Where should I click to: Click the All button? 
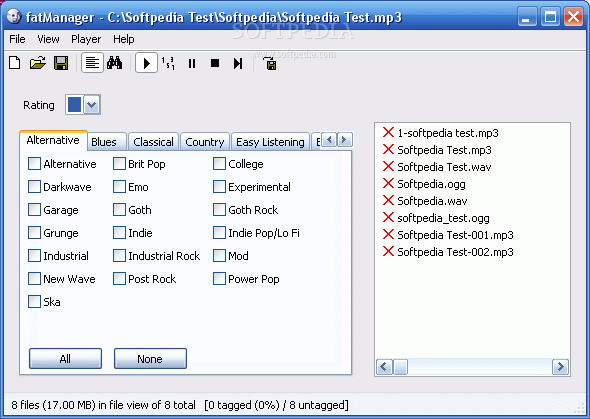pos(65,358)
